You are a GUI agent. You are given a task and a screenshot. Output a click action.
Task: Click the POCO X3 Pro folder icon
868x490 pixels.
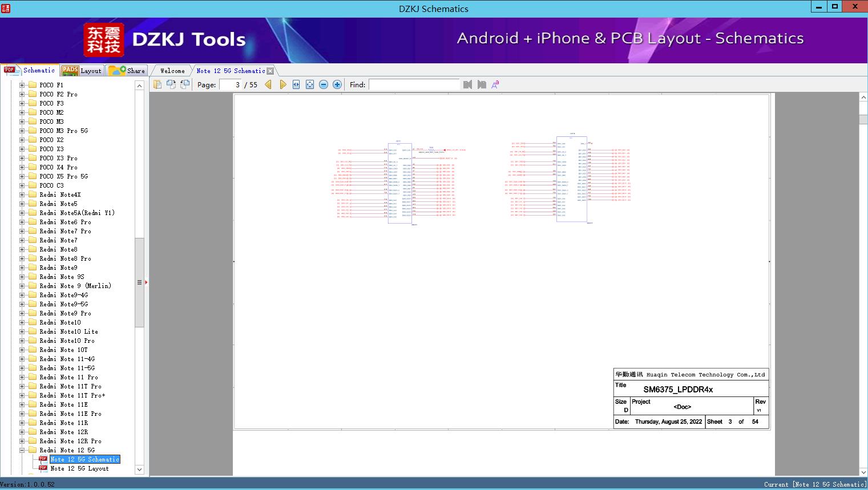(x=33, y=158)
